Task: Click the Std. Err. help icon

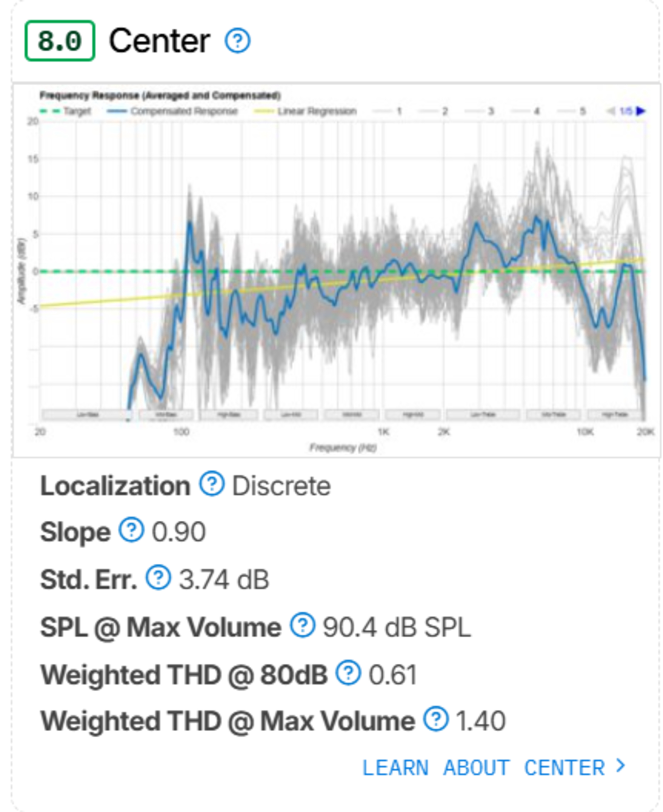Action: point(158,577)
